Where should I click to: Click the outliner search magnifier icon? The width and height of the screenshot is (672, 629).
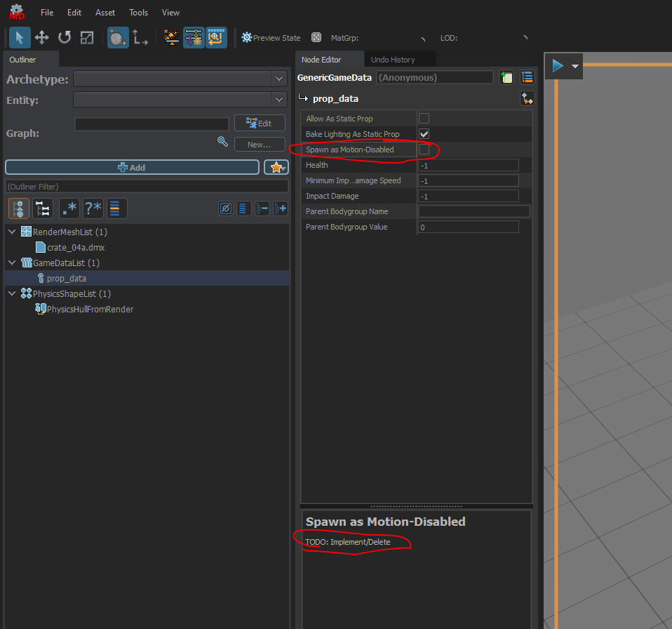tap(222, 141)
